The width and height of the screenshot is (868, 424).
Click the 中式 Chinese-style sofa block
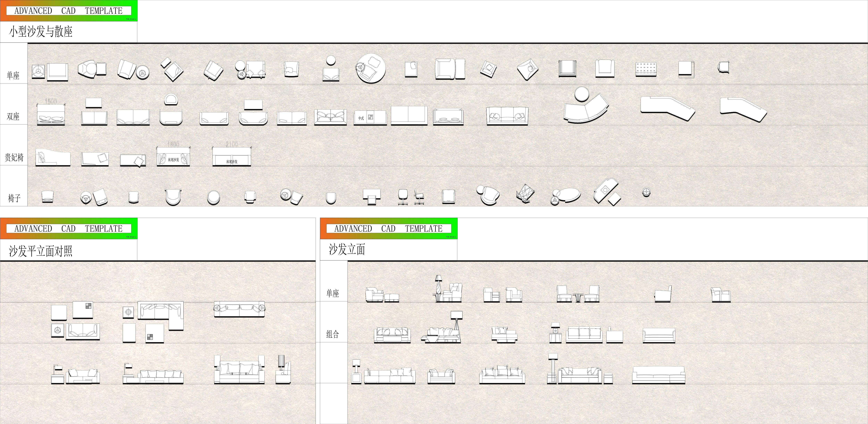click(370, 118)
